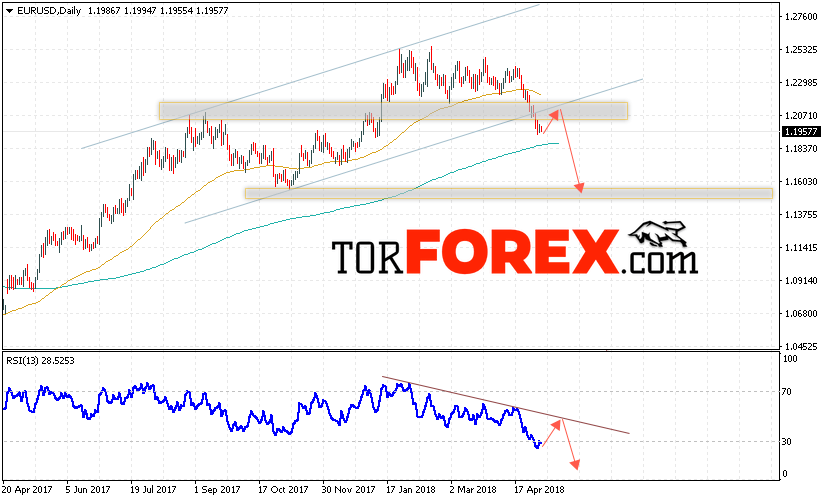Click the RSI scale level 70
This screenshot has width=822, height=501.
coord(787,391)
